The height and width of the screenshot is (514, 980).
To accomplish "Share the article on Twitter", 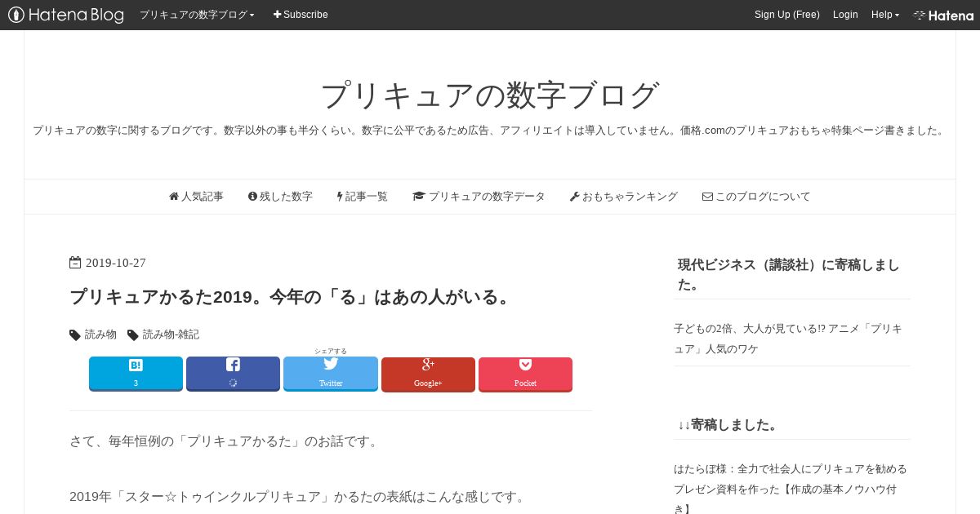I will pyautogui.click(x=331, y=374).
